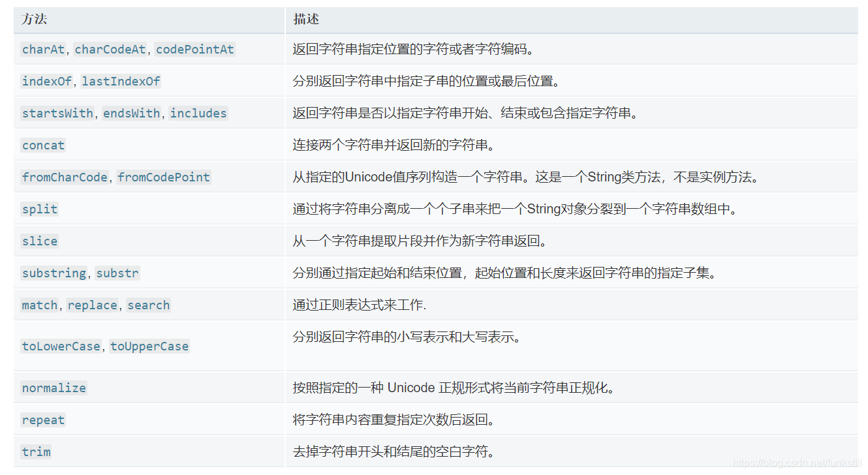Click the description 连接两个字符串并返回新的字符串。
Screen dimensions: 868x475
(x=394, y=146)
